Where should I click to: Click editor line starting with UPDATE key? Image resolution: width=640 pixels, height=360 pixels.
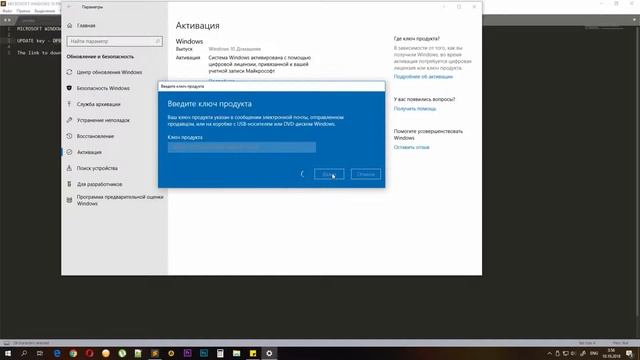tap(39, 41)
